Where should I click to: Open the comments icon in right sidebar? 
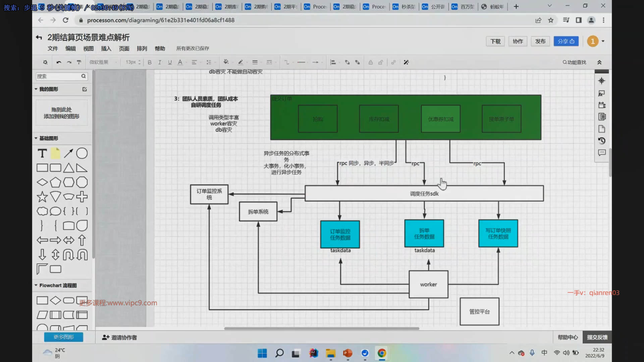click(602, 153)
